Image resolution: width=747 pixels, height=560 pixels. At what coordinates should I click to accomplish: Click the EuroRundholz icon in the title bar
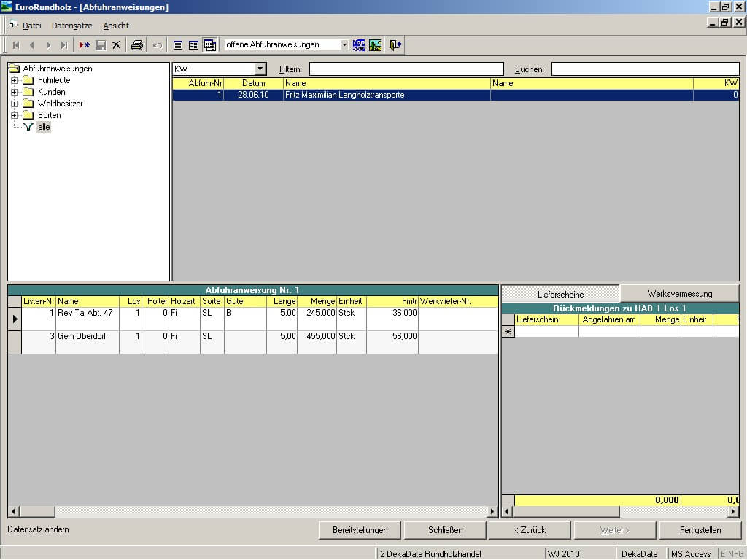(x=7, y=7)
